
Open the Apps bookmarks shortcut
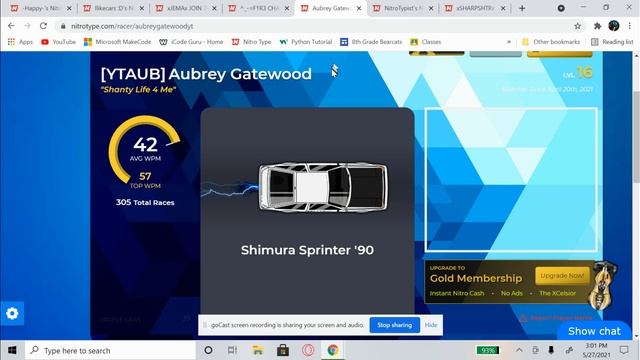coord(20,42)
